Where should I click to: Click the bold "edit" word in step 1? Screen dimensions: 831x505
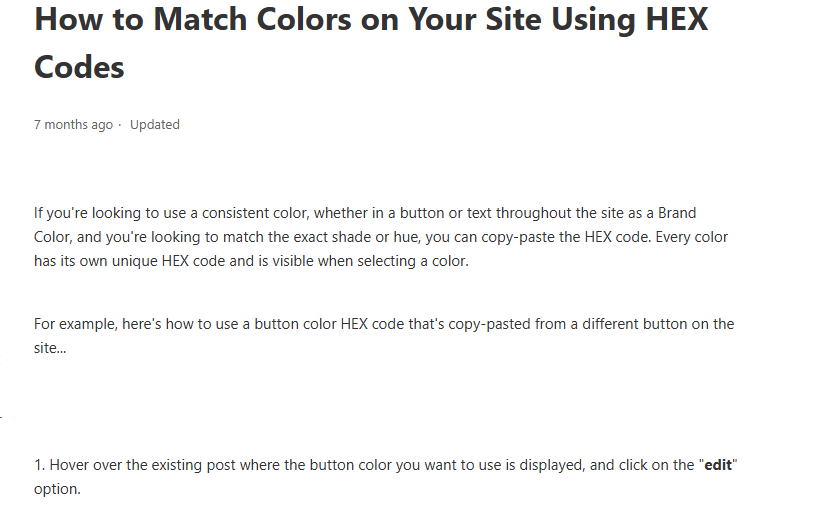(718, 465)
